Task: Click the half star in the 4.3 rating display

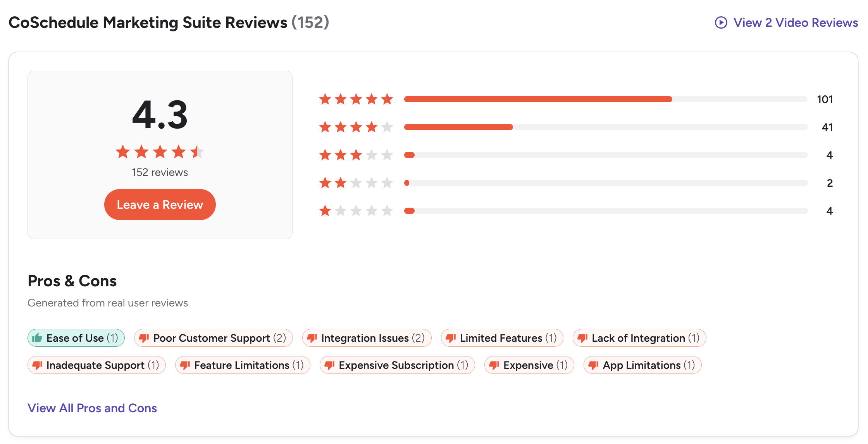Action: [198, 152]
